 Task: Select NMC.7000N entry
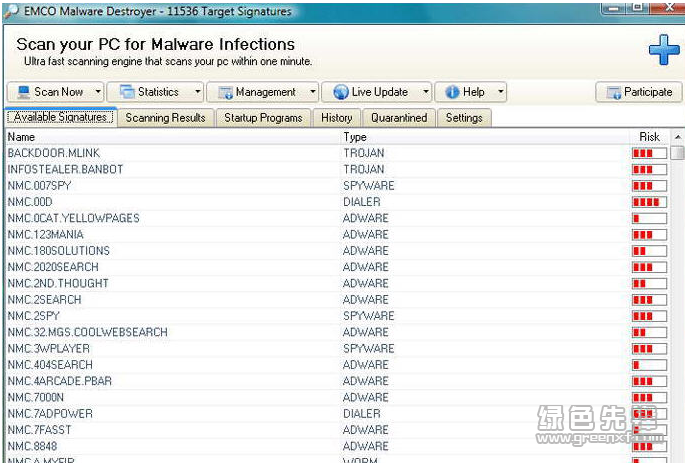point(337,397)
